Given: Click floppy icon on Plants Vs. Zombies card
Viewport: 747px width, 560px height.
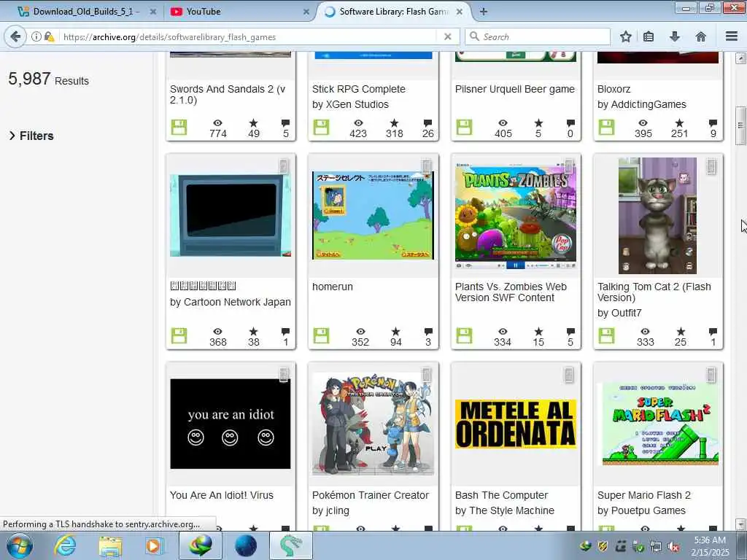Looking at the screenshot, I should tap(464, 335).
